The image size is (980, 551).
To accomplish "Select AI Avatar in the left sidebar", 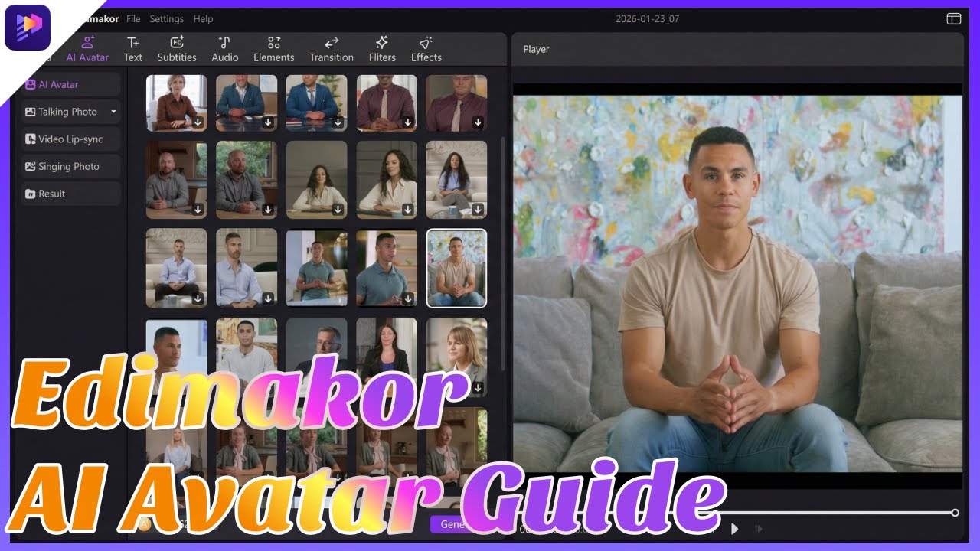I will pyautogui.click(x=70, y=84).
